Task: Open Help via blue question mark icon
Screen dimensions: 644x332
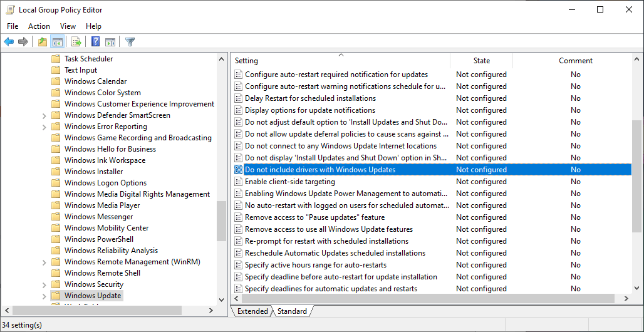Action: click(x=95, y=42)
